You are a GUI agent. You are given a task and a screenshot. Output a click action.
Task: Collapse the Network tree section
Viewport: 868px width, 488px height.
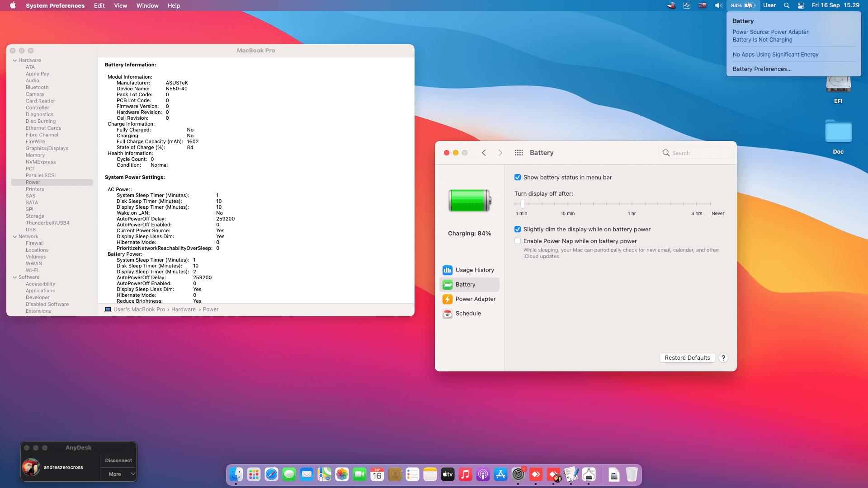[15, 237]
